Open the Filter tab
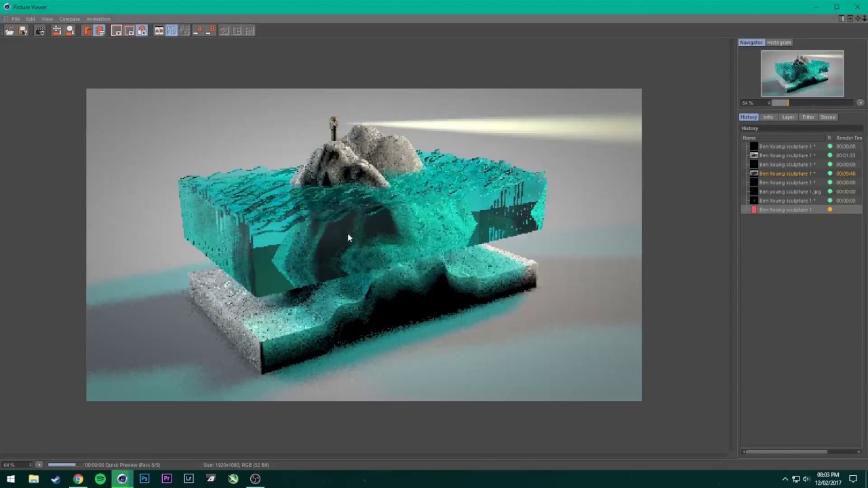 808,117
